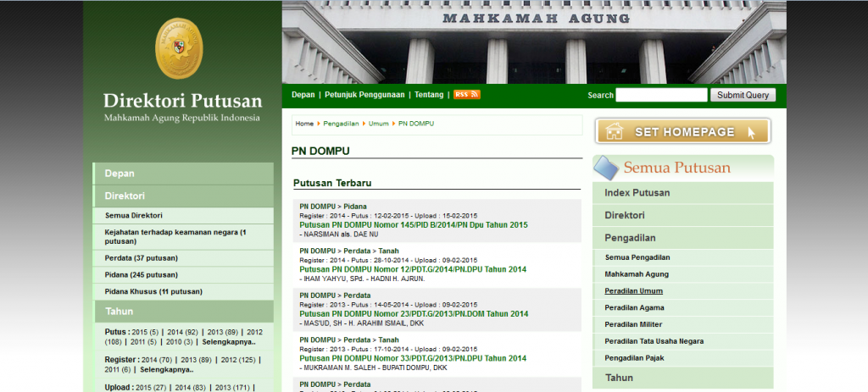Select Direktori in the left sidebar
Viewport: 868px width, 392px height.
click(183, 196)
